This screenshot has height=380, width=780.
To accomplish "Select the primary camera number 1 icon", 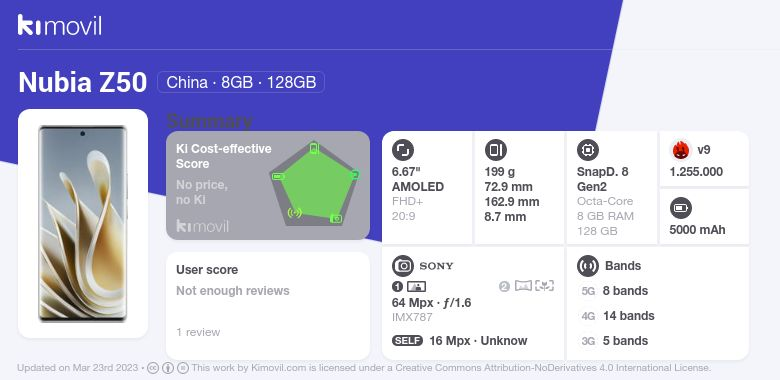I will click(x=397, y=286).
